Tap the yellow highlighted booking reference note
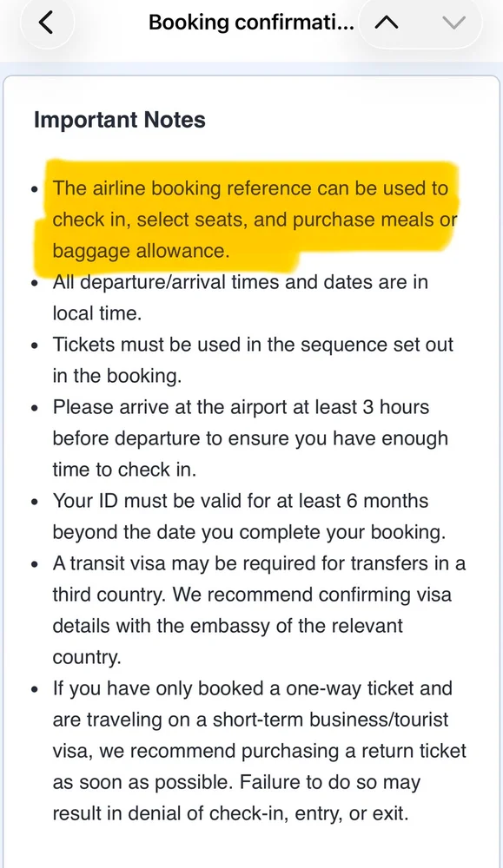The image size is (503, 868). [255, 220]
